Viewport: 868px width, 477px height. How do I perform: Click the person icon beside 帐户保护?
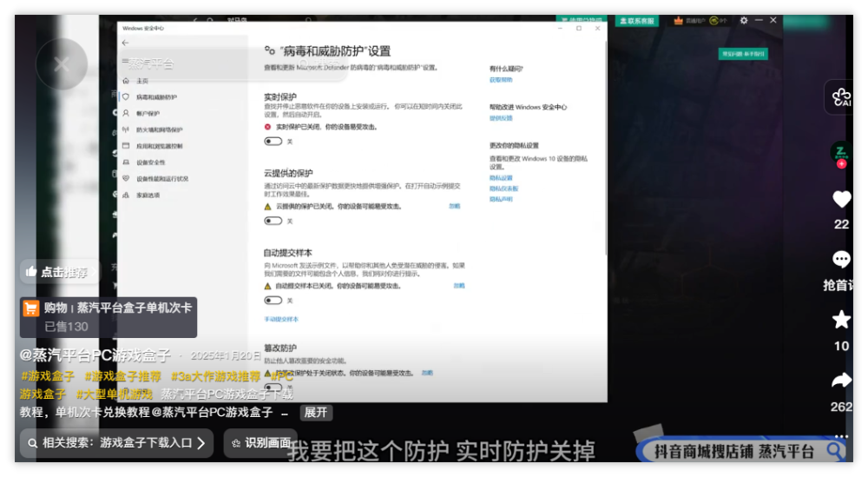(126, 113)
